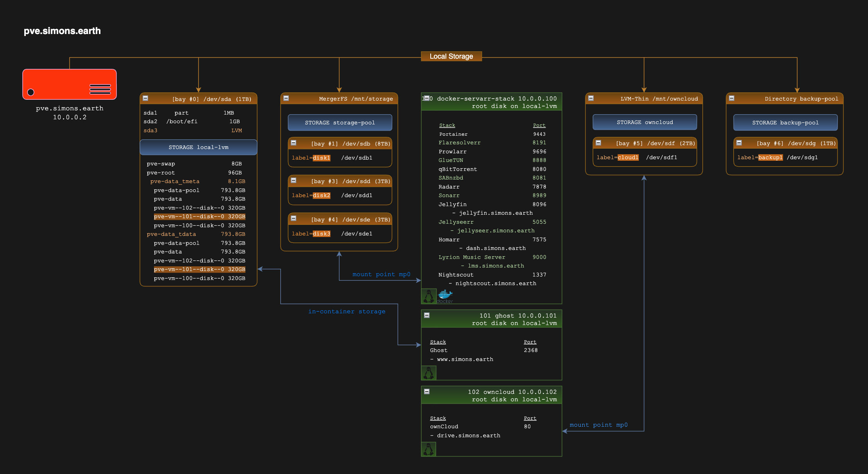Click the orange disk1 label highlight
Screen dimensions: 868x474
click(321, 158)
